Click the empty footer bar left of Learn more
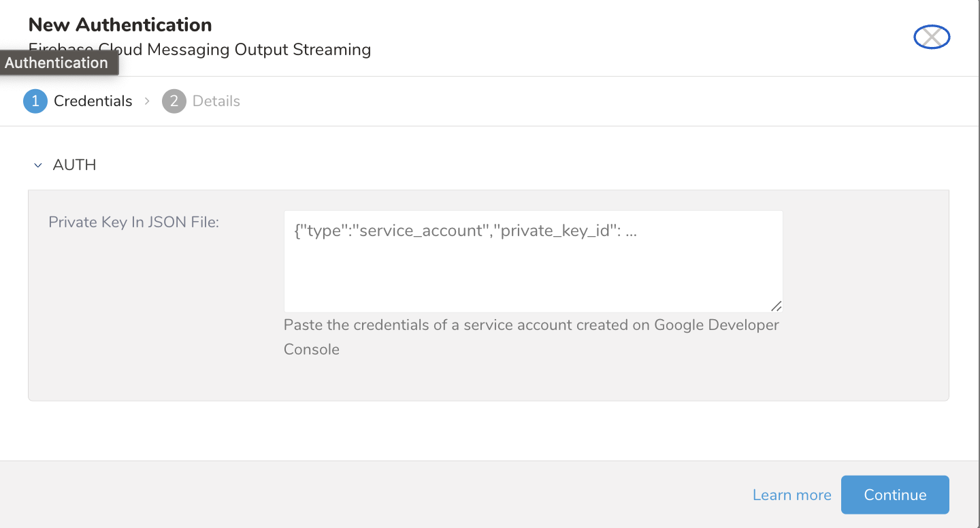Image resolution: width=980 pixels, height=528 pixels. [340, 495]
